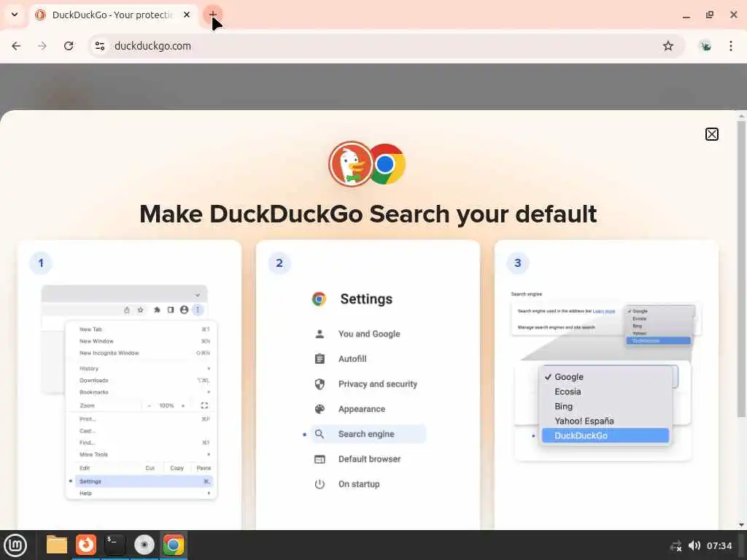Open the volume control tray icon

point(694,545)
